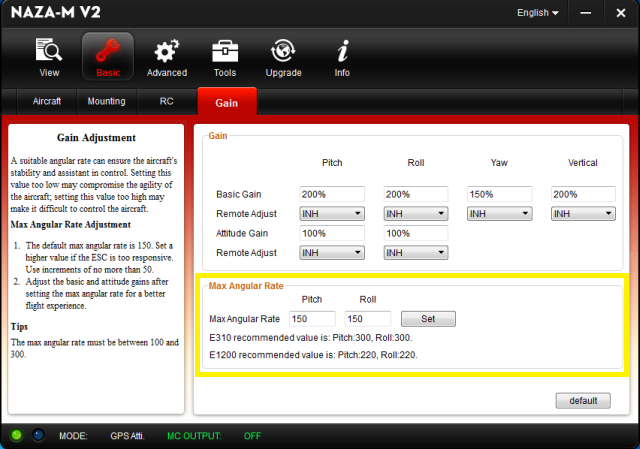The width and height of the screenshot is (640, 449).
Task: Click the 'GPS Atti.' mode text
Action: click(x=127, y=436)
